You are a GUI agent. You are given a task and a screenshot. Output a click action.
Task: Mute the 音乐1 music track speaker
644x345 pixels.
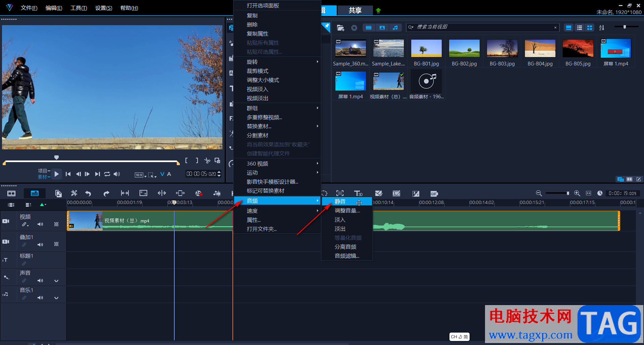point(40,298)
